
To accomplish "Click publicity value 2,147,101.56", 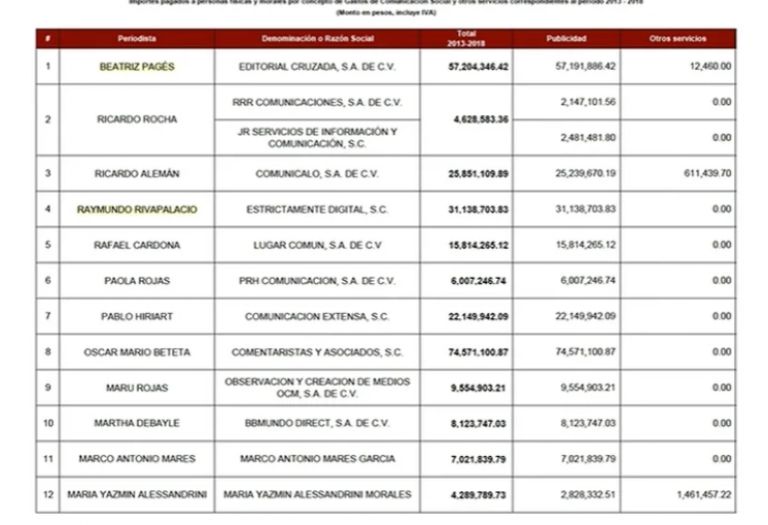I will coord(588,102).
